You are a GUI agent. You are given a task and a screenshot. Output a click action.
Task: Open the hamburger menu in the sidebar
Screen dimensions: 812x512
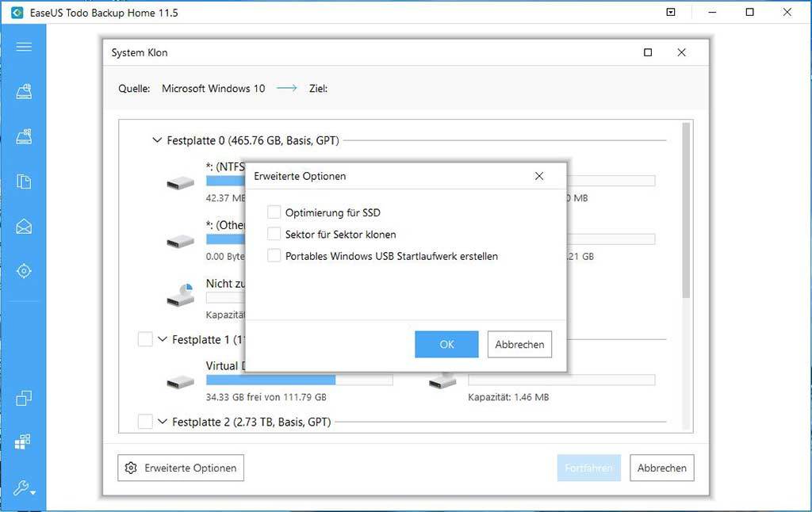pyautogui.click(x=24, y=47)
